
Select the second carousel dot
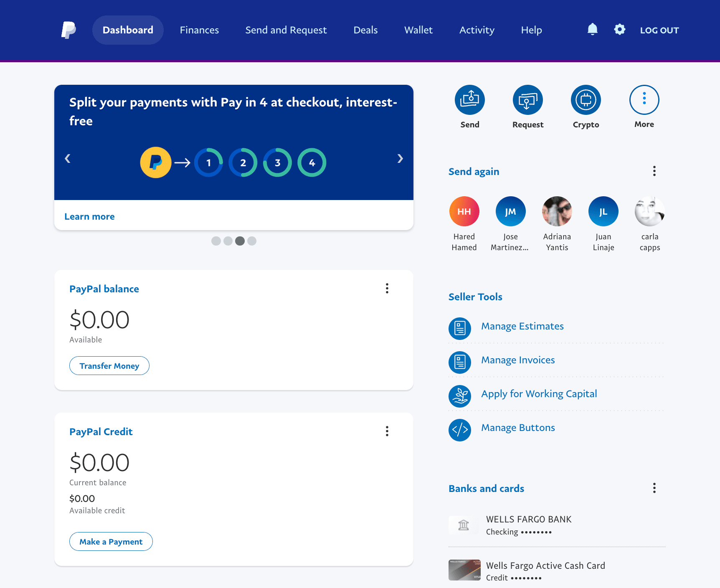[x=228, y=241]
